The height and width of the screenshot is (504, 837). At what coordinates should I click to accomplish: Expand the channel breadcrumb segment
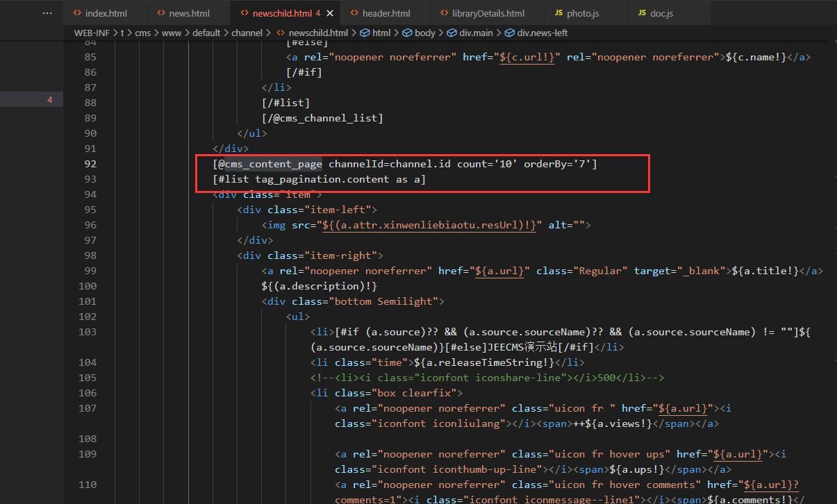coord(247,33)
